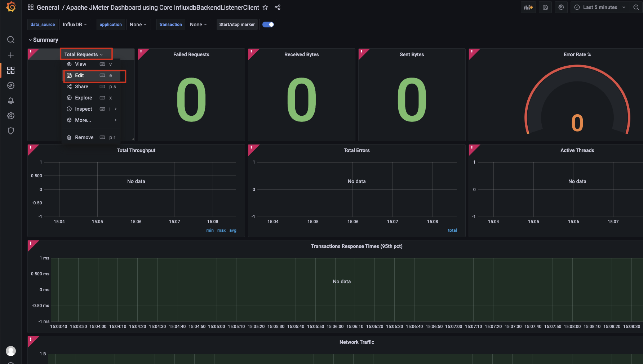
Task: Click the Total Errors panel title
Action: [x=357, y=150]
